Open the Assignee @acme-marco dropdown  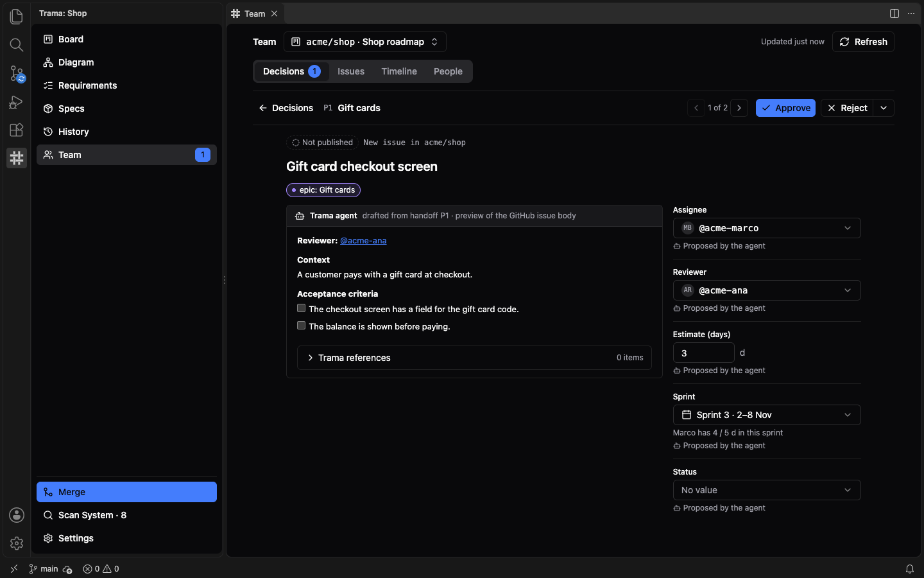click(x=767, y=228)
